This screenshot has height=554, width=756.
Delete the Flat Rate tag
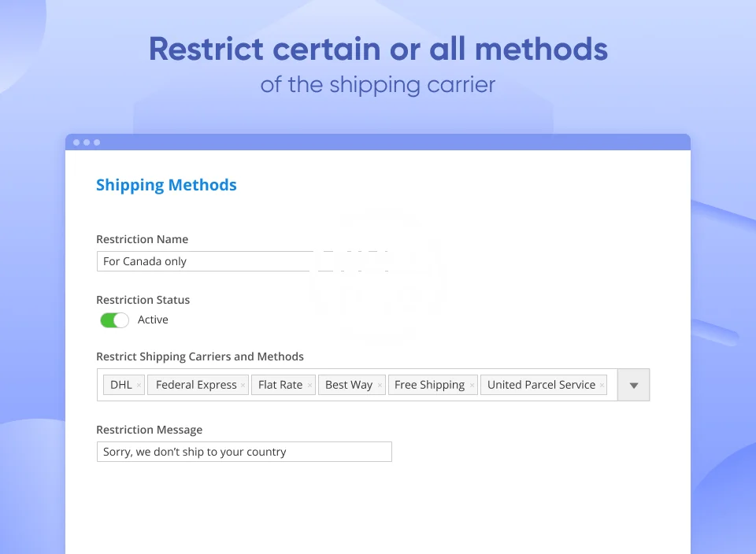click(309, 386)
